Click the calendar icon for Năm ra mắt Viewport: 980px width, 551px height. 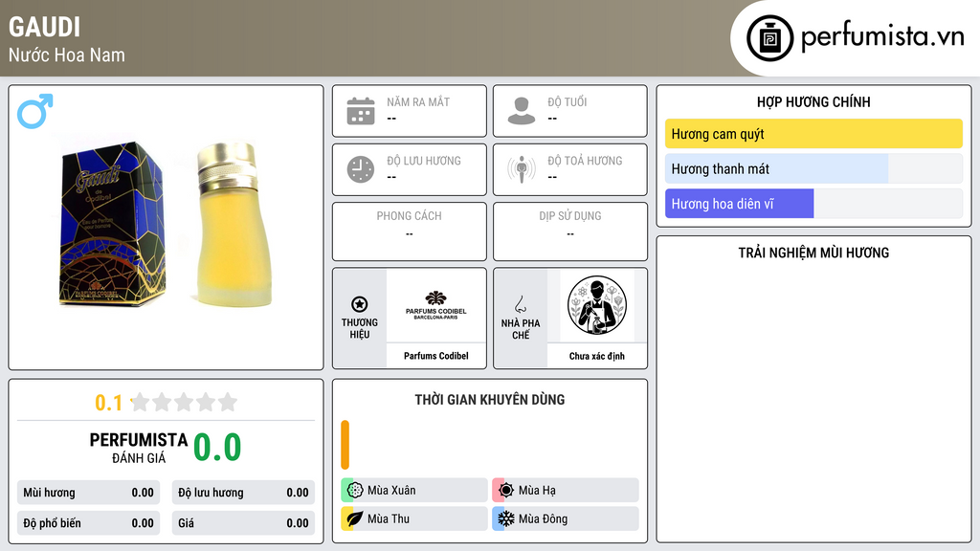361,111
